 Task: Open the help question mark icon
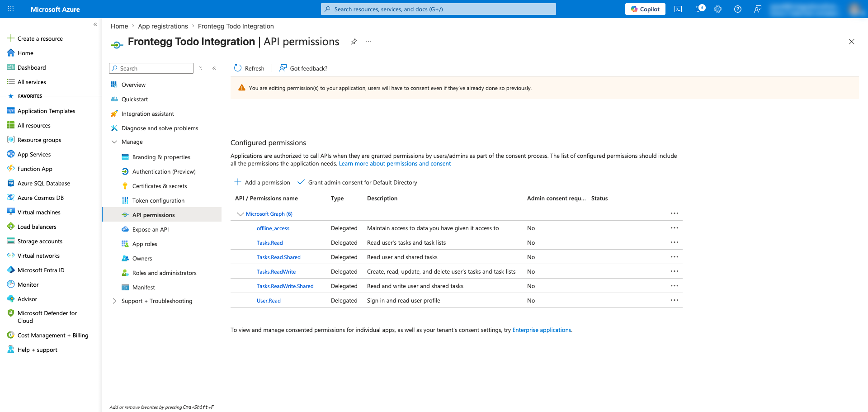738,9
